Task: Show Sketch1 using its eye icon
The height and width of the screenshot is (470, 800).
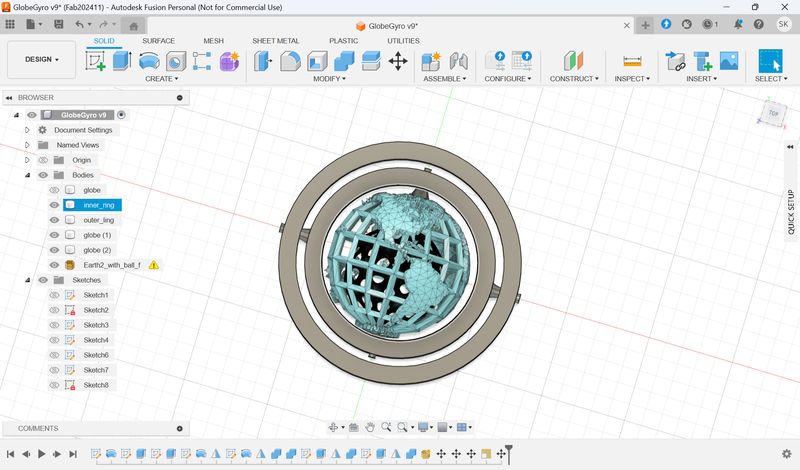Action: 54,295
